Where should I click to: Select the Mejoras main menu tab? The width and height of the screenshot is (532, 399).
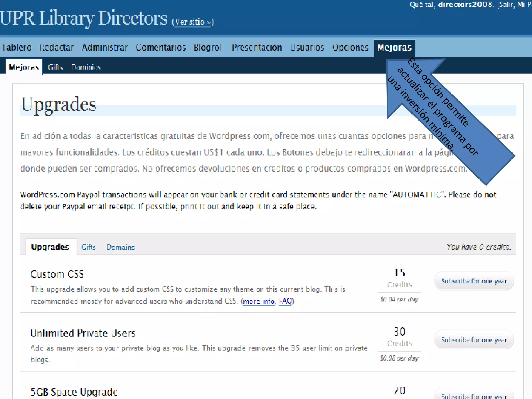(394, 48)
